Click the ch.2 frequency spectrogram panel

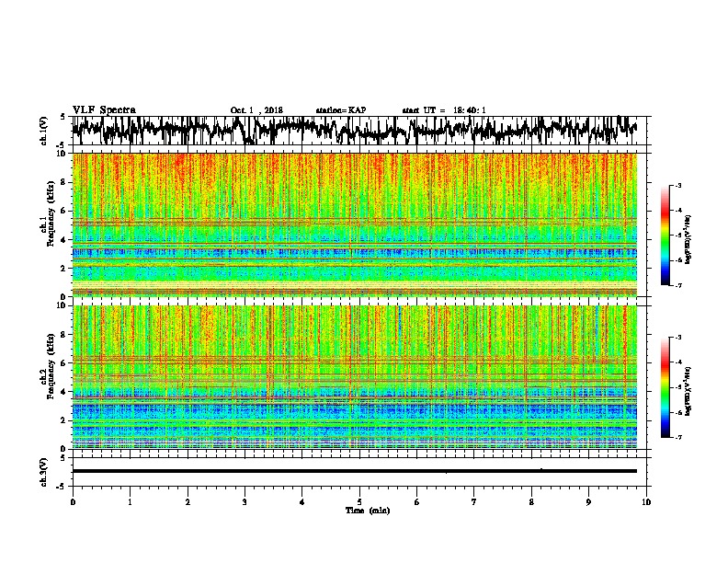[x=355, y=377]
